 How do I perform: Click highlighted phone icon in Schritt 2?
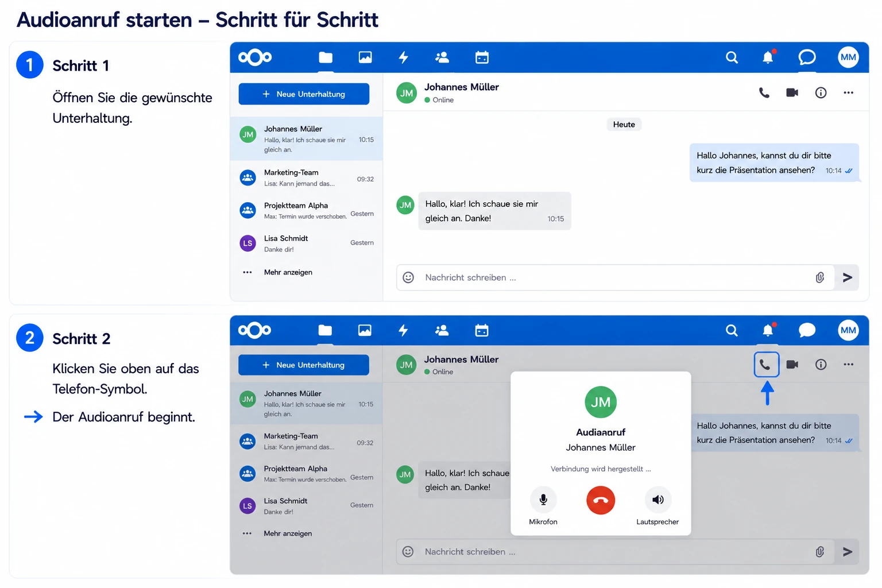point(766,365)
